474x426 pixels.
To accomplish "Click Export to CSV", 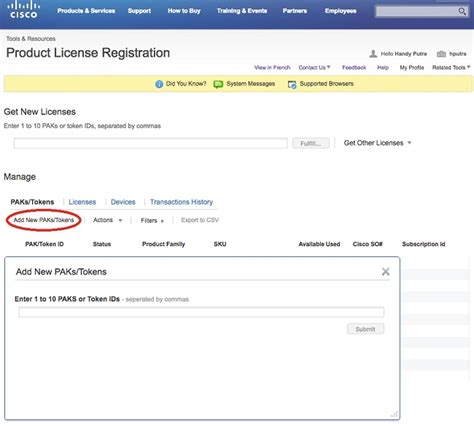I will (x=200, y=220).
